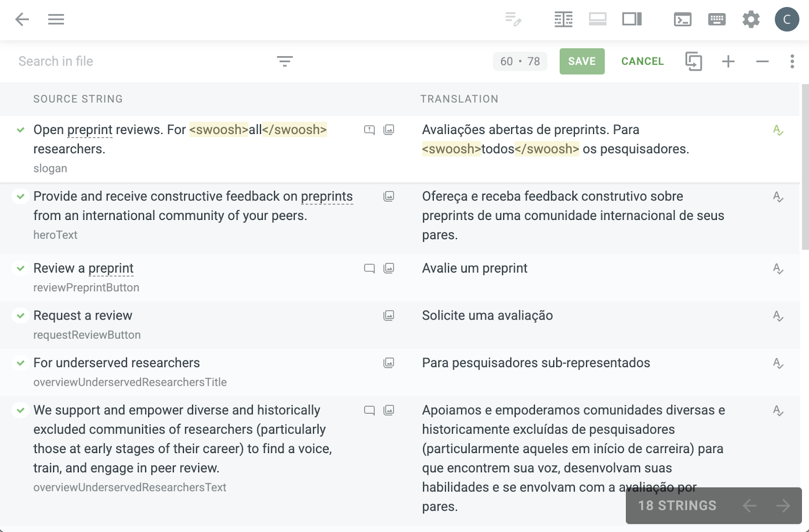Viewport: 809px width, 532px height.
Task: Go back using the left arrow
Action: point(22,20)
